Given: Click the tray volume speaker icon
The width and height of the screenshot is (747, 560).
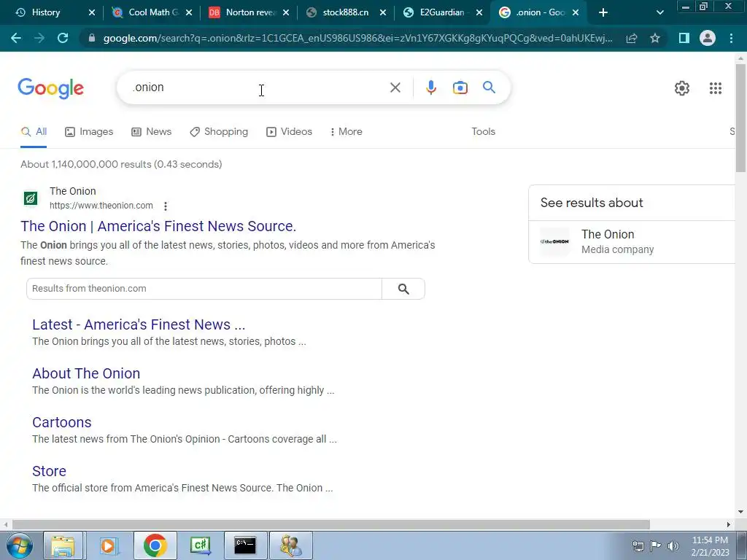Looking at the screenshot, I should (673, 545).
